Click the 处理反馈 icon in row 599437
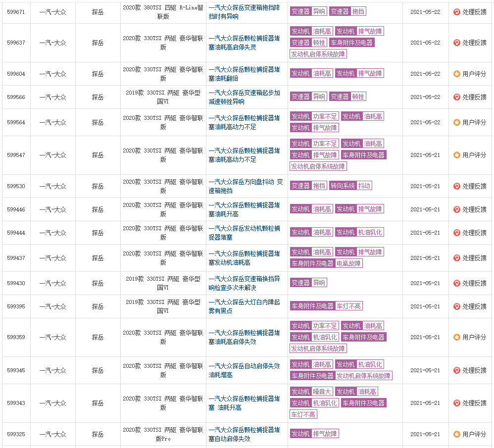The image size is (494, 448). pos(456,258)
